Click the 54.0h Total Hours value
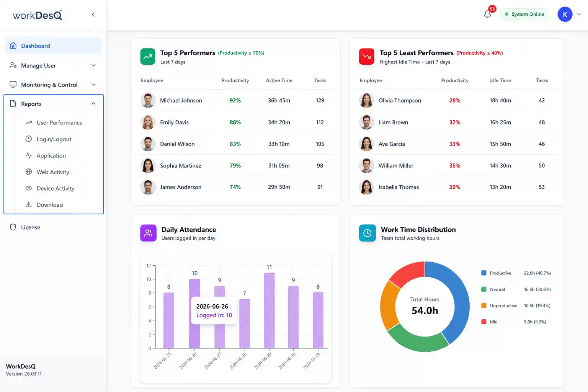This screenshot has width=588, height=392. [x=425, y=310]
